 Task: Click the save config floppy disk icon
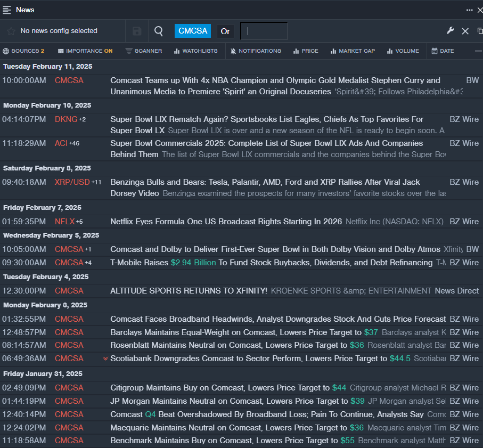click(137, 31)
